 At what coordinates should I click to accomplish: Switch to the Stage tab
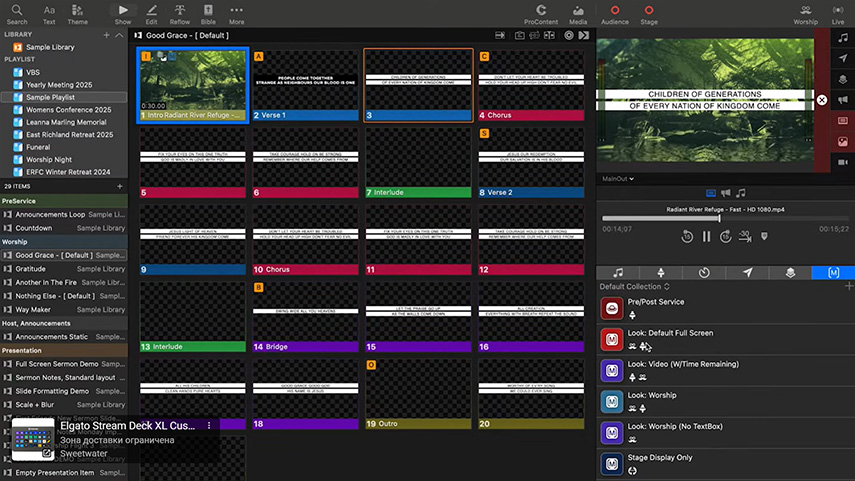[x=661, y=273]
